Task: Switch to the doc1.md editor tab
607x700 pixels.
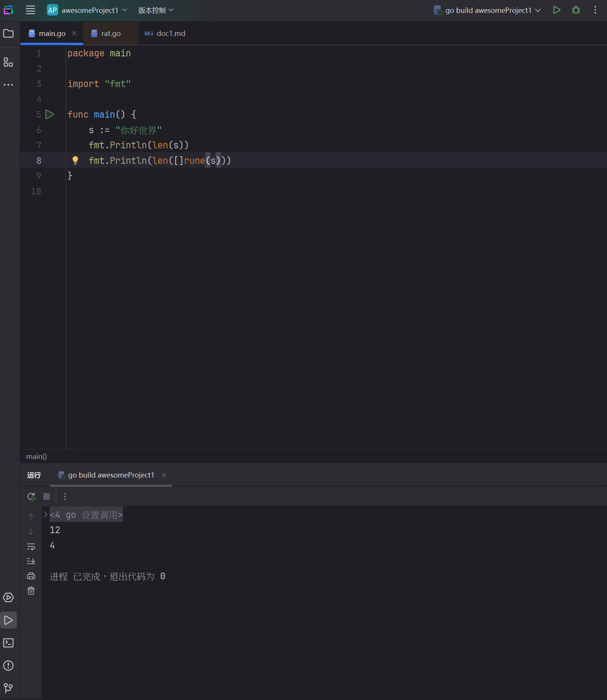Action: pyautogui.click(x=165, y=34)
